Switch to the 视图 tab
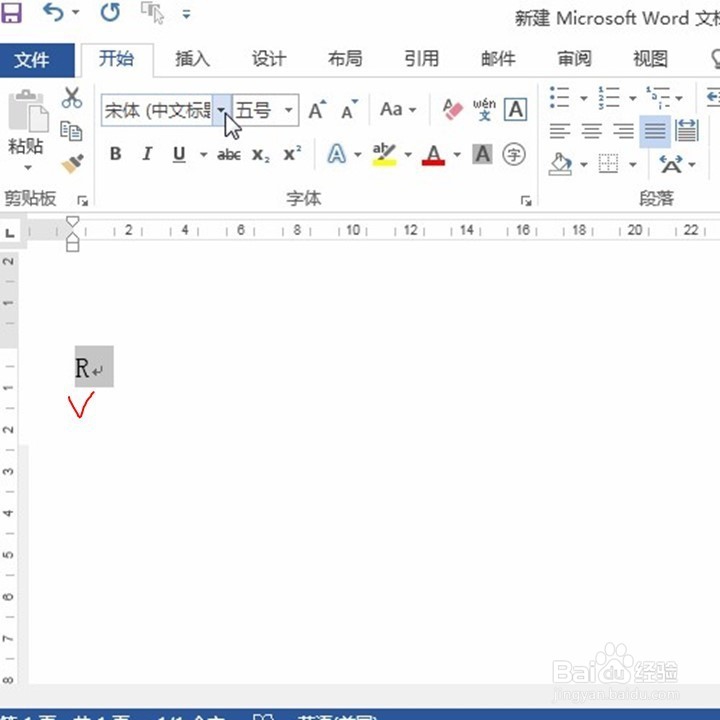The width and height of the screenshot is (720, 720). [651, 59]
